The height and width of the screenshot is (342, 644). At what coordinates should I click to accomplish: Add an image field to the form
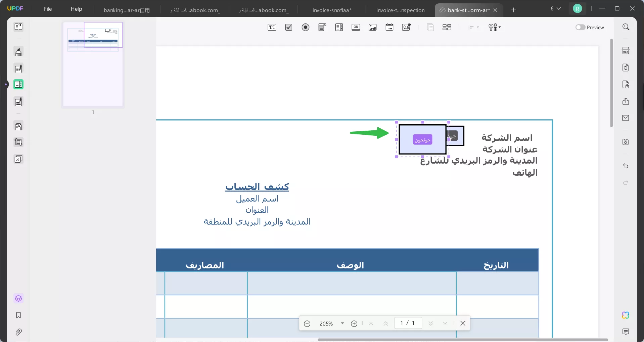click(x=372, y=27)
